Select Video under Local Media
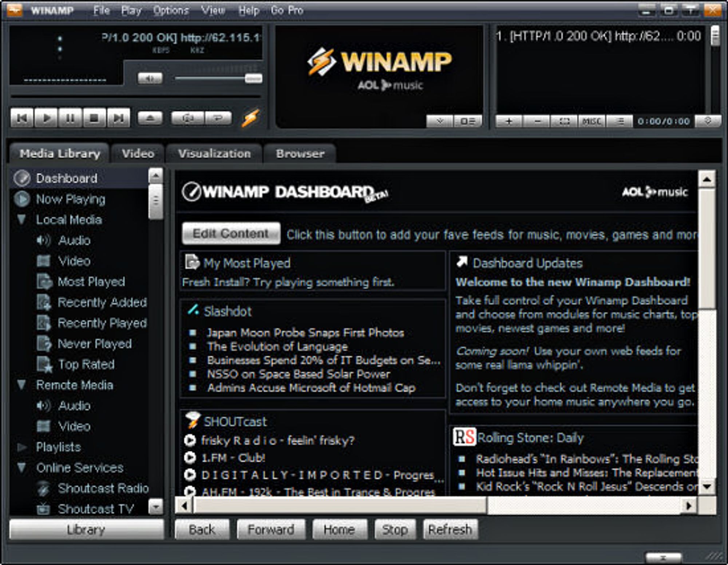This screenshot has width=728, height=565. point(74,261)
